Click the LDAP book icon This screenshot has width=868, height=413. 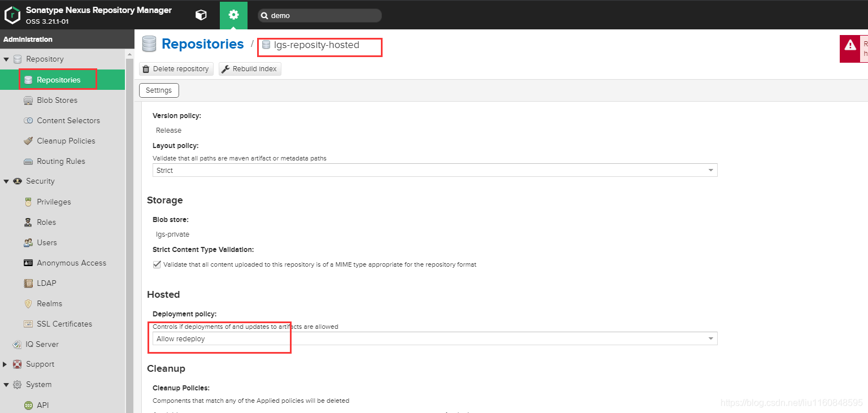coord(28,283)
